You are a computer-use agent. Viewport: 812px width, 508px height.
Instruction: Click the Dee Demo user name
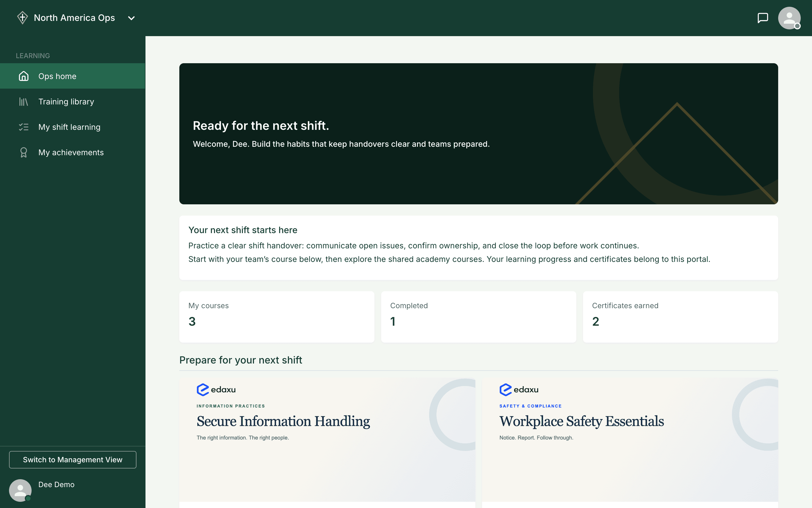(56, 485)
